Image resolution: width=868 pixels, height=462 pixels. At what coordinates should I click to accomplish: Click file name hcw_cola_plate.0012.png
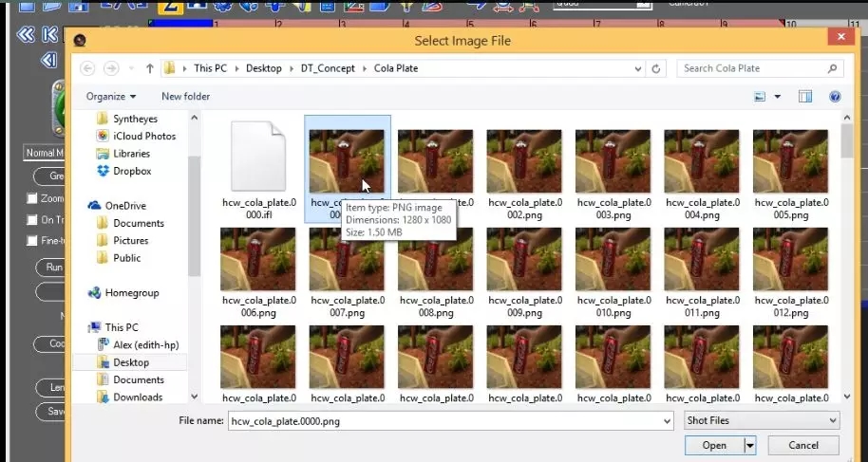[791, 306]
